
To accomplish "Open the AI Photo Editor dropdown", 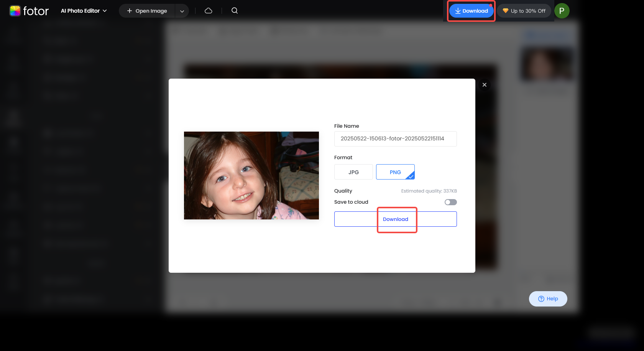I will tap(84, 11).
